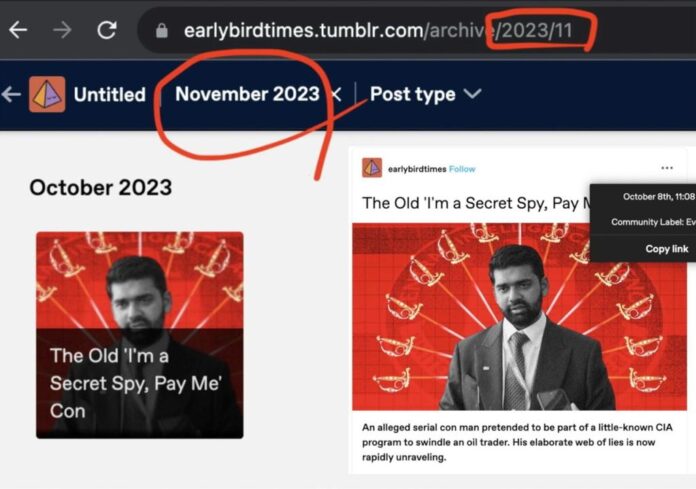This screenshot has height=489, width=696.
Task: Click the small avatar in post preview
Action: pos(372,168)
